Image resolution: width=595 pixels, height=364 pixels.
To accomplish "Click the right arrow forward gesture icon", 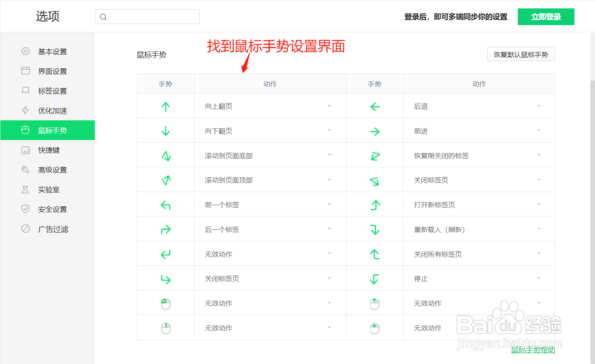I will 375,131.
